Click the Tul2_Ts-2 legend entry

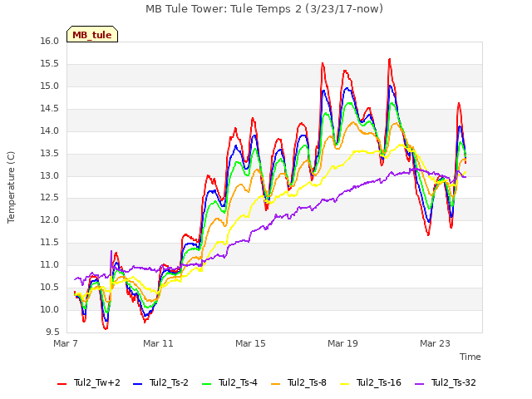pyautogui.click(x=160, y=382)
